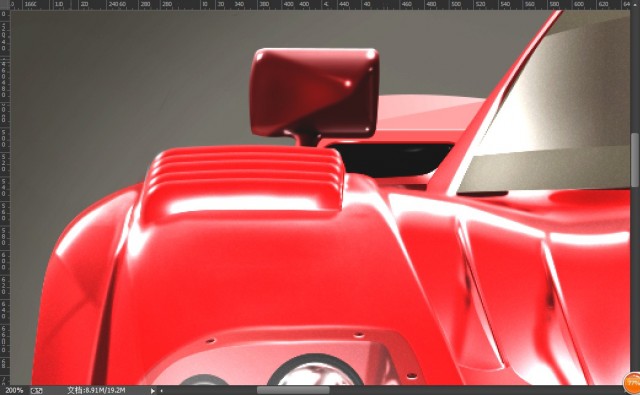Viewport: 640px width, 395px height.
Task: Click the left screw hole above the headlight
Action: 210,340
